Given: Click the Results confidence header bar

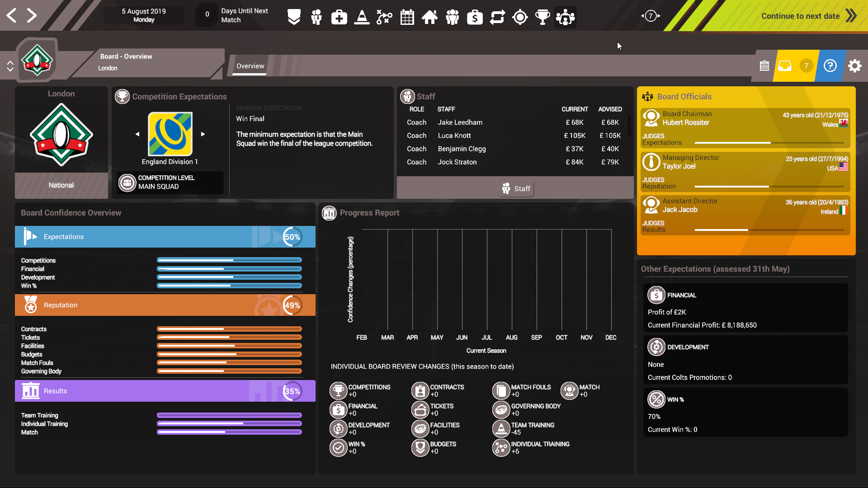Looking at the screenshot, I should 165,391.
